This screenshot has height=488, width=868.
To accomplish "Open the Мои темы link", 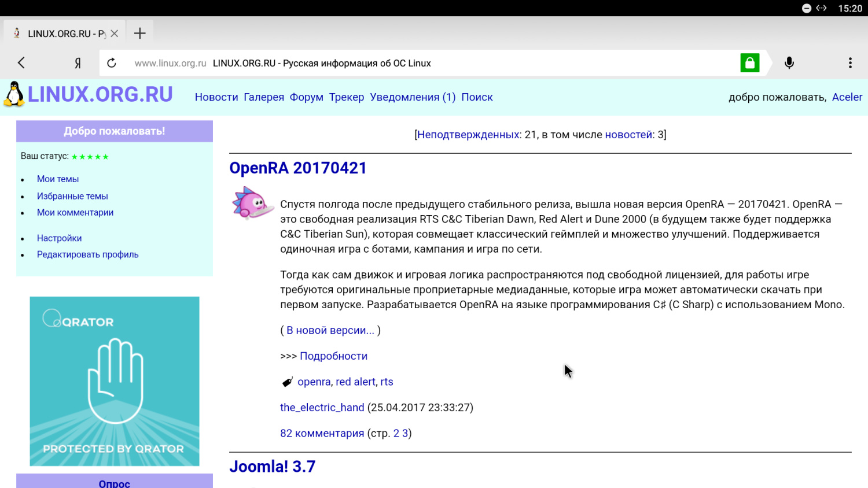I will 58,179.
